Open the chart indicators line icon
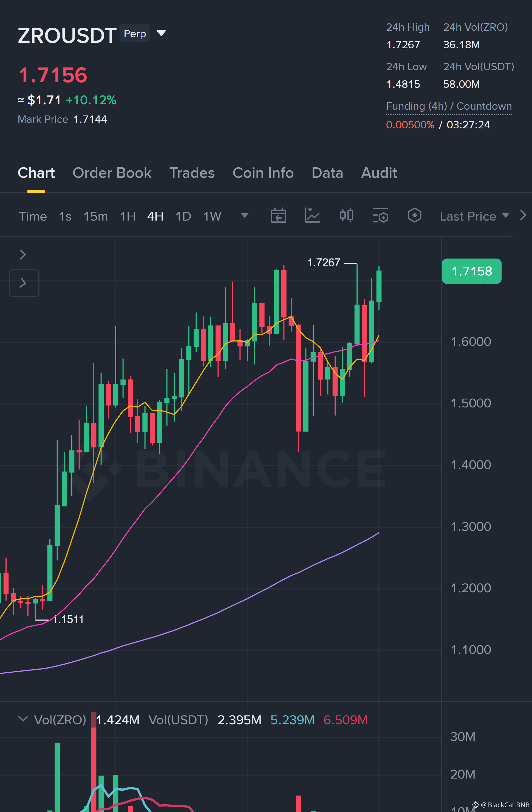The width and height of the screenshot is (532, 812). (312, 216)
